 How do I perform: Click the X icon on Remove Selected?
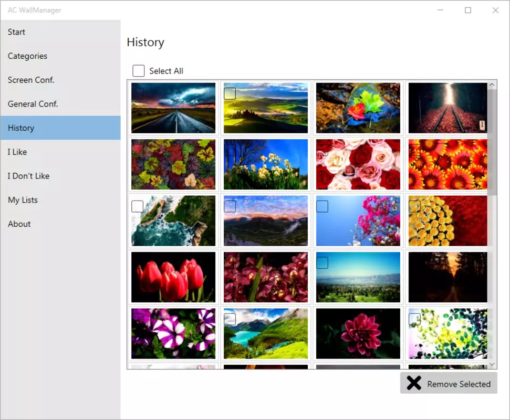tap(414, 383)
